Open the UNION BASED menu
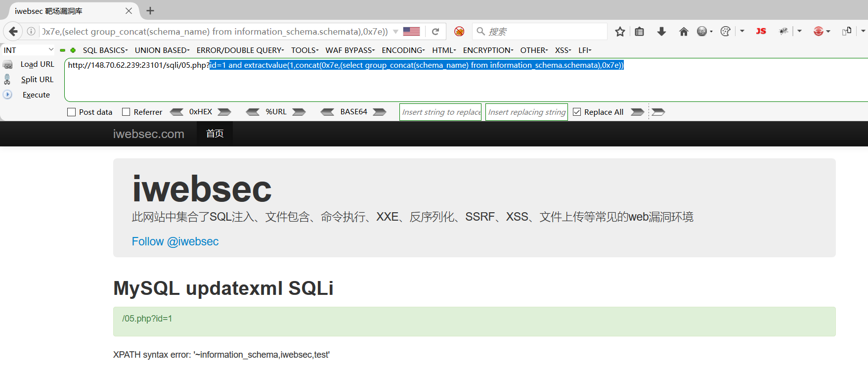 tap(162, 50)
